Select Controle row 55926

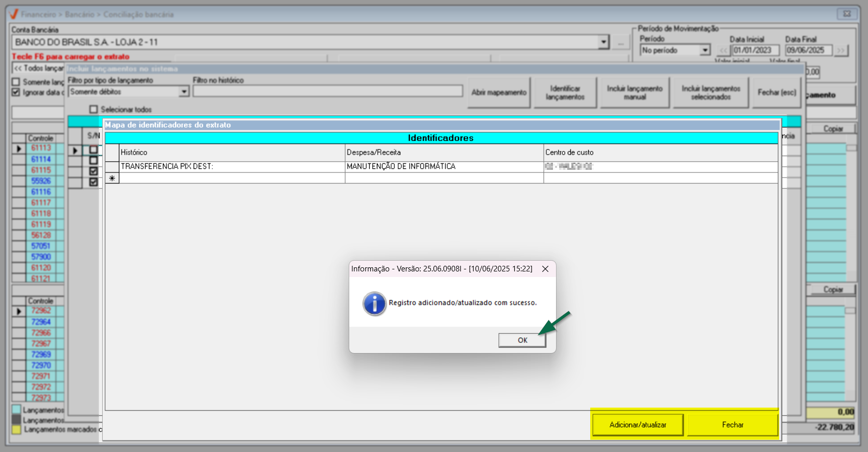tap(41, 181)
